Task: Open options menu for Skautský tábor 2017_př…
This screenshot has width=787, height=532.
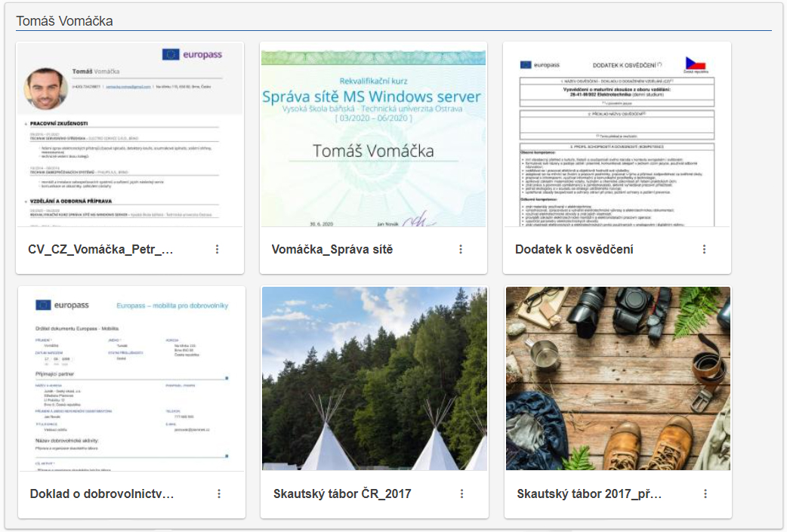Action: (x=705, y=494)
